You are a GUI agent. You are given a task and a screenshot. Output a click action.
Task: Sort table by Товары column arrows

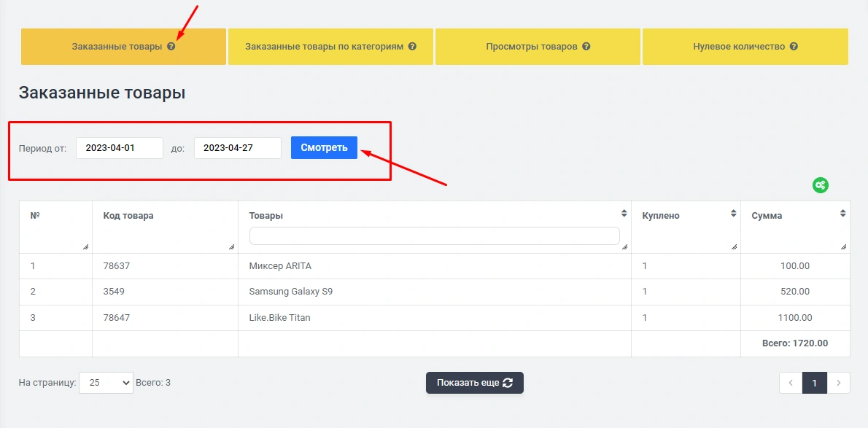(624, 214)
